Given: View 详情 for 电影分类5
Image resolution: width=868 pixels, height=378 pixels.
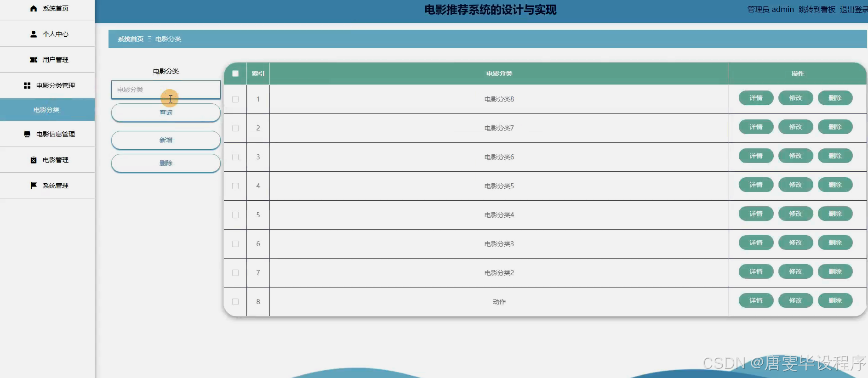Looking at the screenshot, I should 756,185.
